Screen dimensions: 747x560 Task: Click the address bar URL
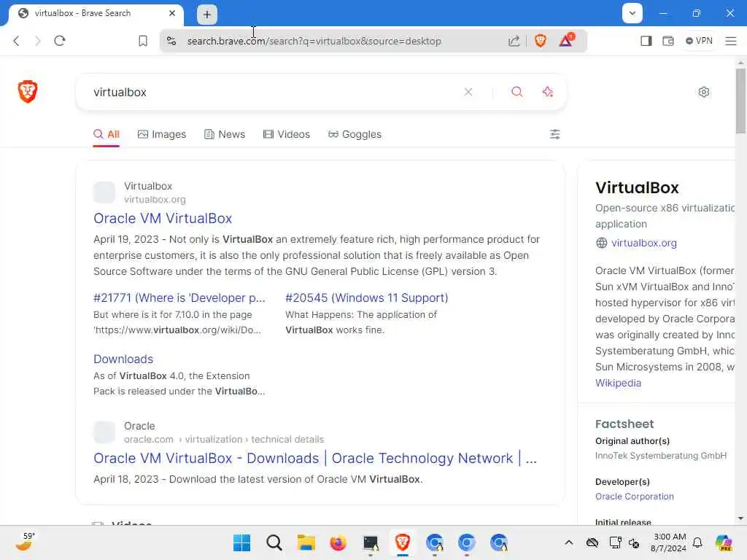[314, 41]
